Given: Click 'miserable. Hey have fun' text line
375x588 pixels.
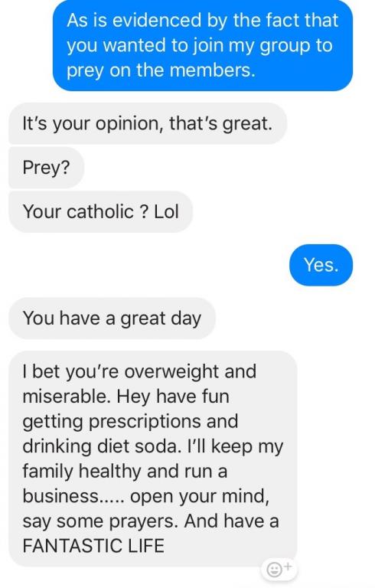Looking at the screenshot, I should 126,397.
